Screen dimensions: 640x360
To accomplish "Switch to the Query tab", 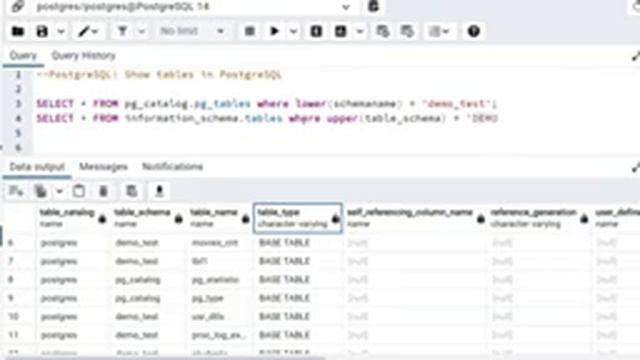I will pyautogui.click(x=23, y=56).
